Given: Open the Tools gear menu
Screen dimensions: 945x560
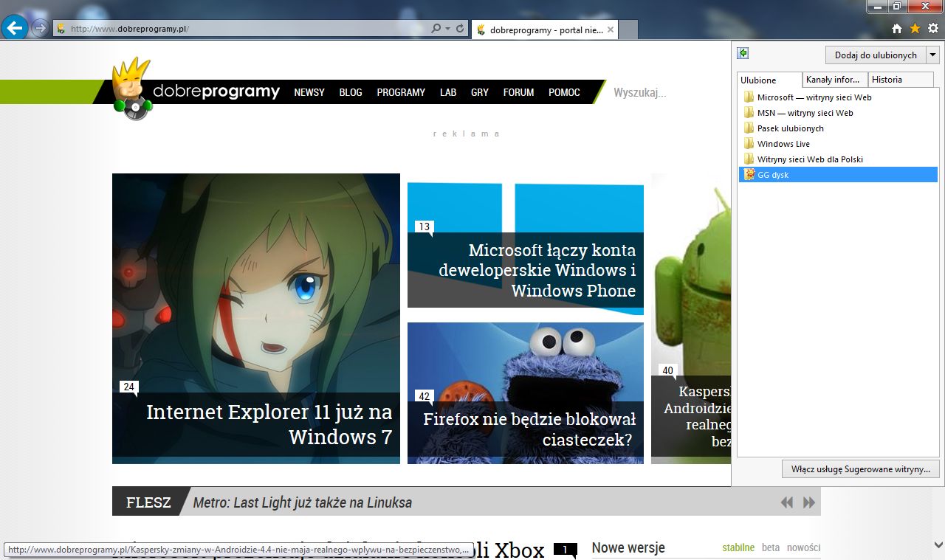Looking at the screenshot, I should pyautogui.click(x=933, y=29).
